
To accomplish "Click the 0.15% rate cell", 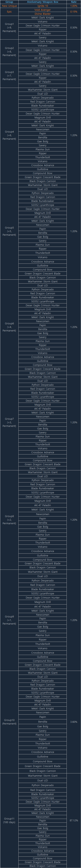I will [74, 12].
